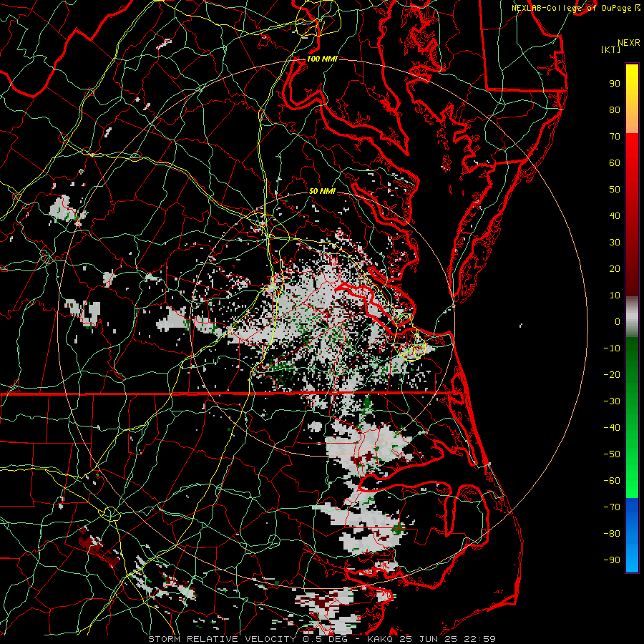Image resolution: width=644 pixels, height=644 pixels.
Task: Click the STORM RELATIVE VELOCITY caption text
Action: 223,639
